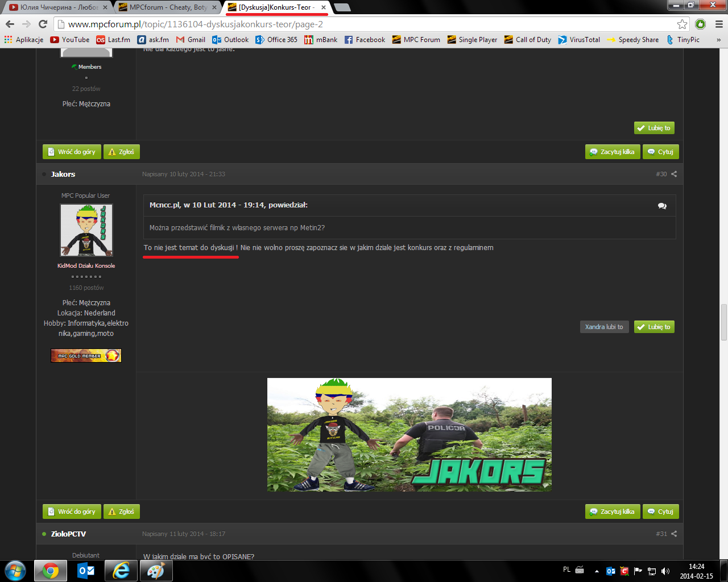Click Zacytuj kilka below Jakors signature
The height and width of the screenshot is (582, 728).
613,512
